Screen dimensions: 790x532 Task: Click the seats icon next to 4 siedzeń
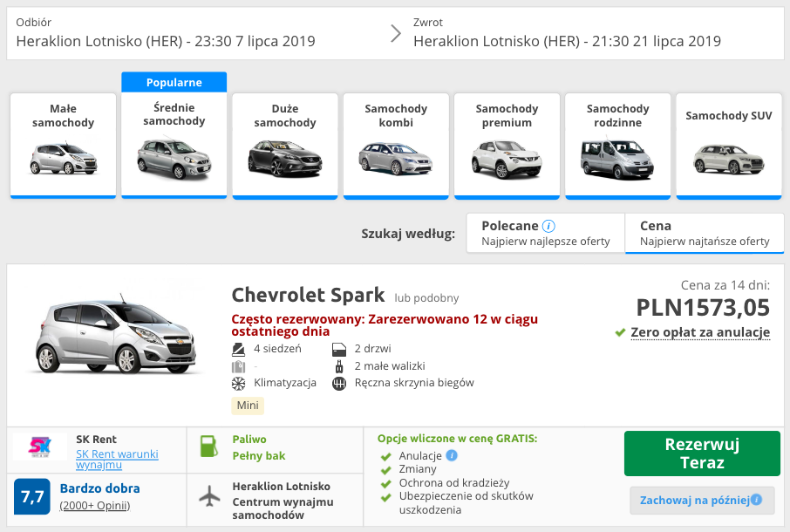[x=238, y=349]
